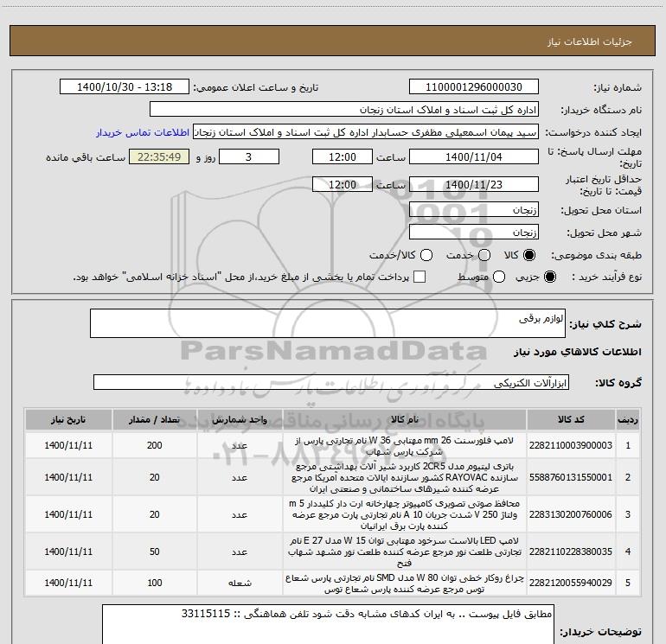Screen dimensions: 666x644
Task: Click the تعداد / مقدار column header
Action: (155, 419)
